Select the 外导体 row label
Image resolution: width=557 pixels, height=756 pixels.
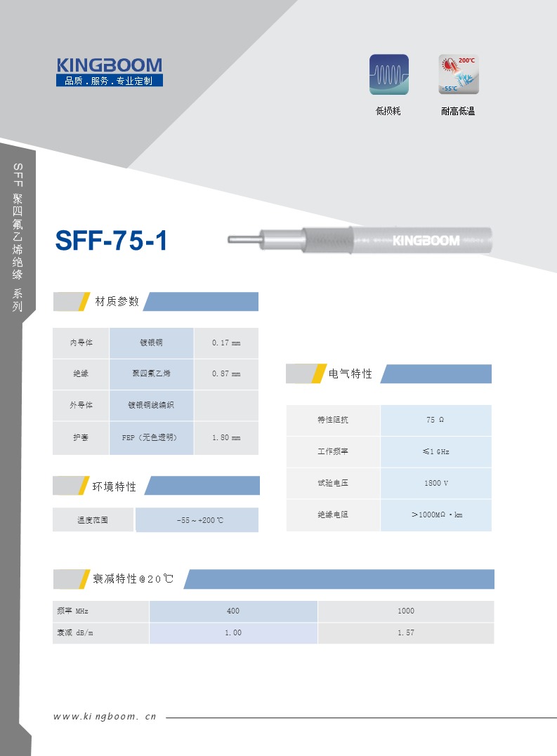[81, 405]
